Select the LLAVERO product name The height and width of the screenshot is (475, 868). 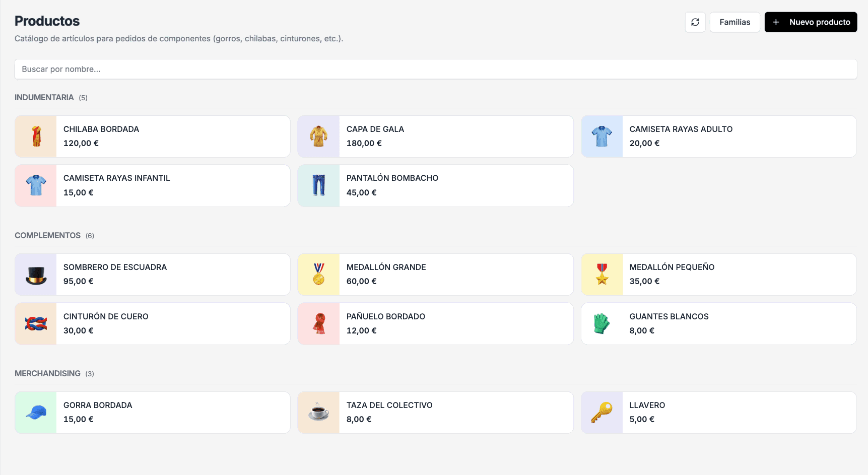click(647, 405)
